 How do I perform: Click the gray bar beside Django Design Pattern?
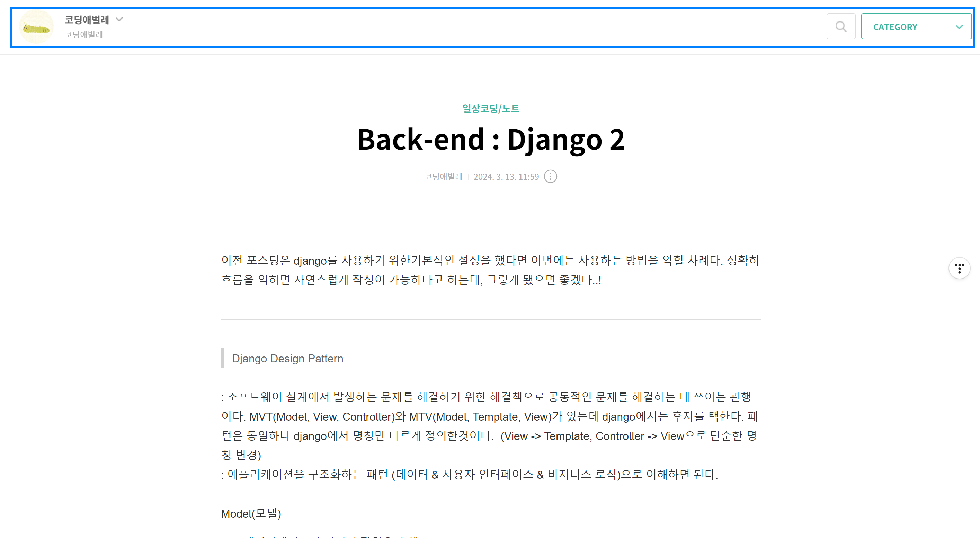point(222,358)
